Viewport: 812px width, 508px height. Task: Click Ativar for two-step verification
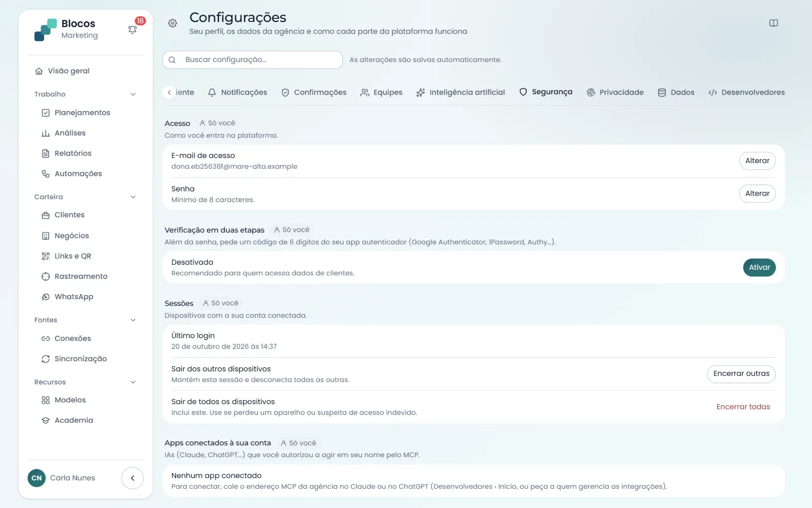click(759, 268)
